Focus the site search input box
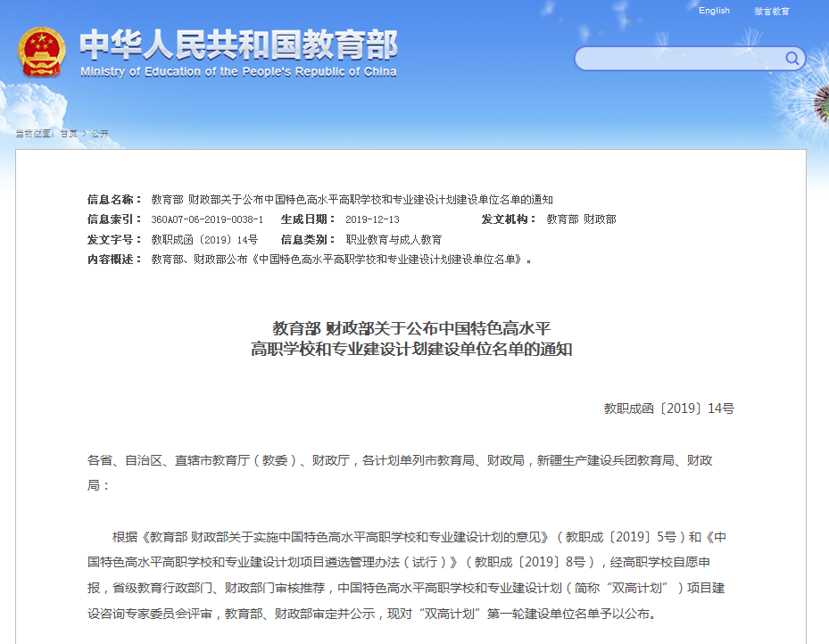829x644 pixels. pos(680,59)
